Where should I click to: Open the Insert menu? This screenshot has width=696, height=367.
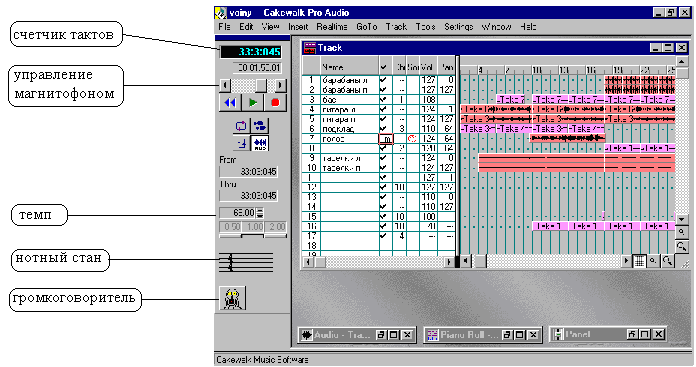(x=298, y=27)
